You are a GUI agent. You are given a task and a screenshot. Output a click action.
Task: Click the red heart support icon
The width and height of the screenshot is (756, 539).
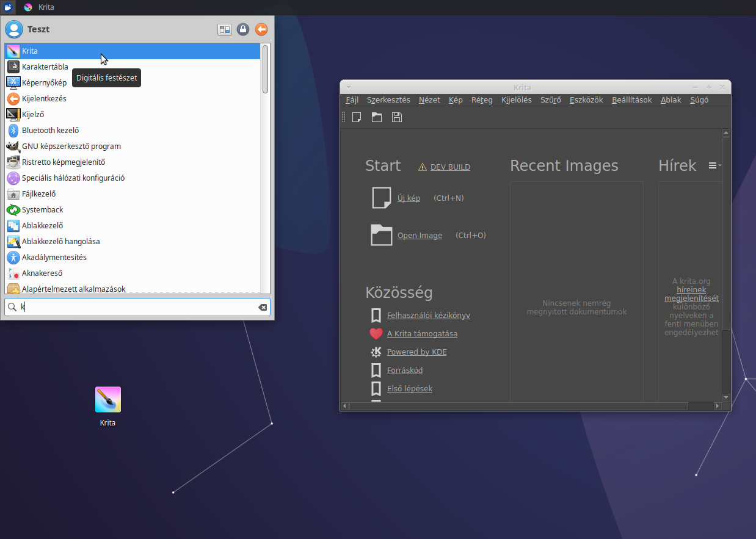[376, 334]
